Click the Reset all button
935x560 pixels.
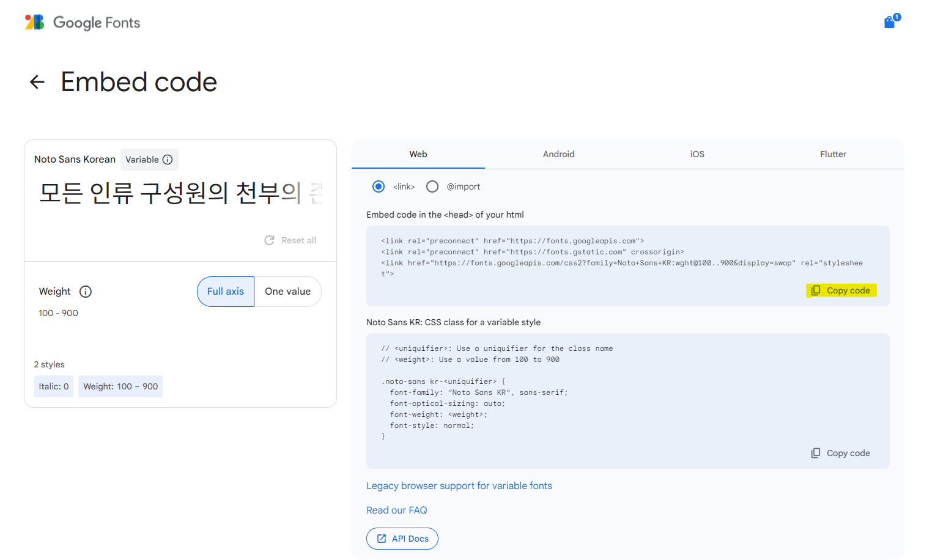(x=290, y=240)
